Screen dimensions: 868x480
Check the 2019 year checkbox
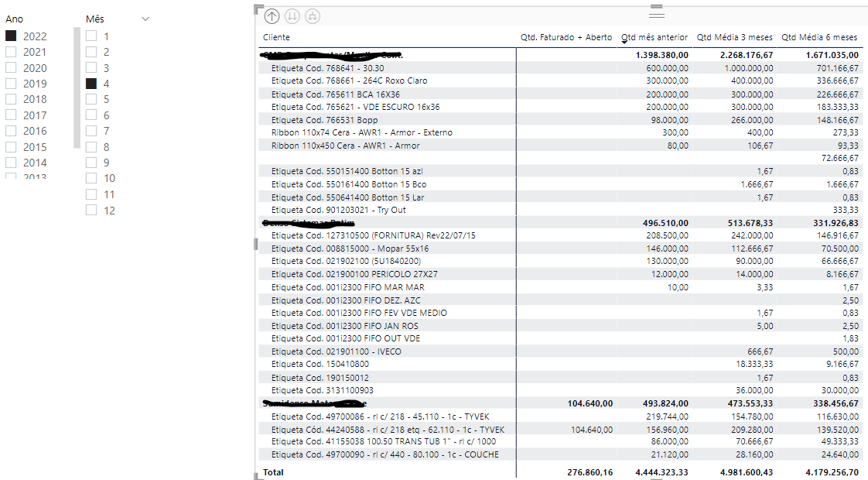tap(11, 83)
